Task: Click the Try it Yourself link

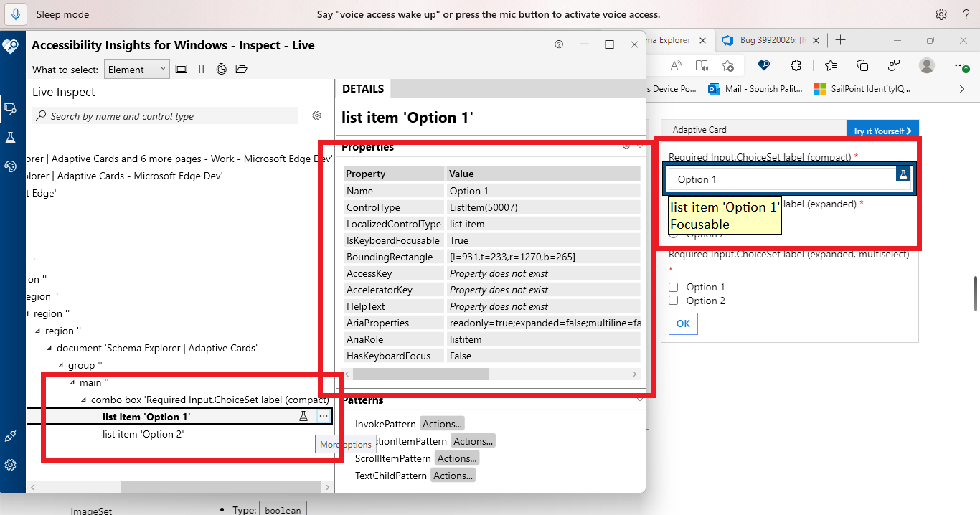Action: click(x=882, y=129)
